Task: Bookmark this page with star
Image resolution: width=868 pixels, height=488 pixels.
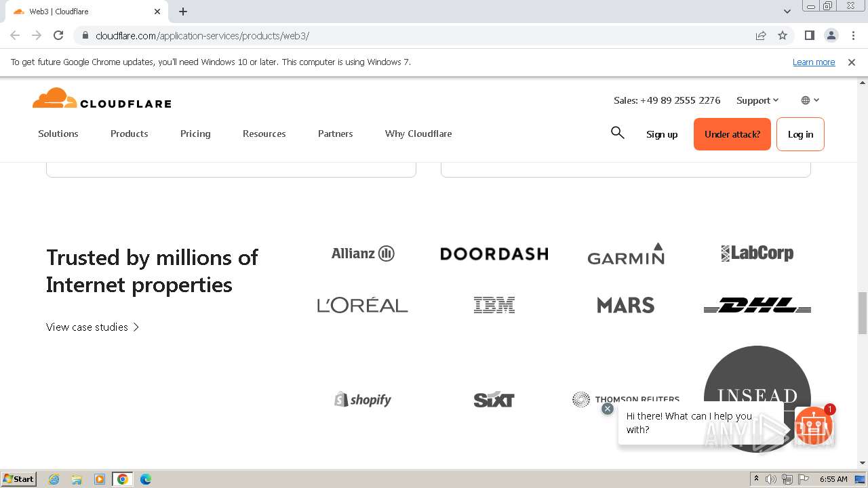Action: (x=783, y=35)
